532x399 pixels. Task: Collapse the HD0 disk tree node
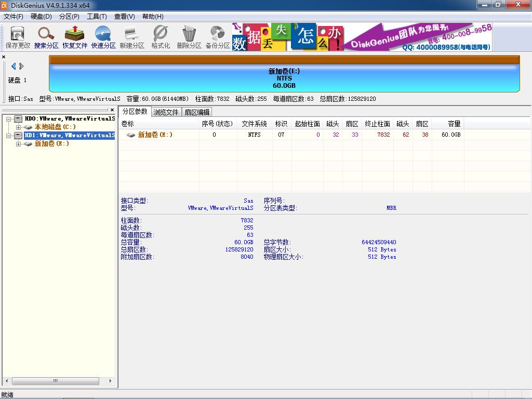(9, 119)
